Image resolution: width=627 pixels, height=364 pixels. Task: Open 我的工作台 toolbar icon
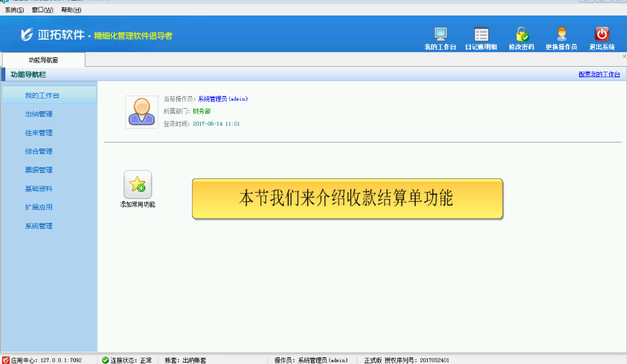441,35
